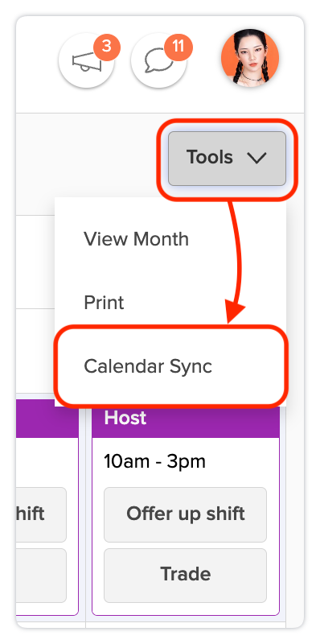Screen dimensions: 320x644
Task: Click the messages badge showing 11
Action: coord(178,47)
